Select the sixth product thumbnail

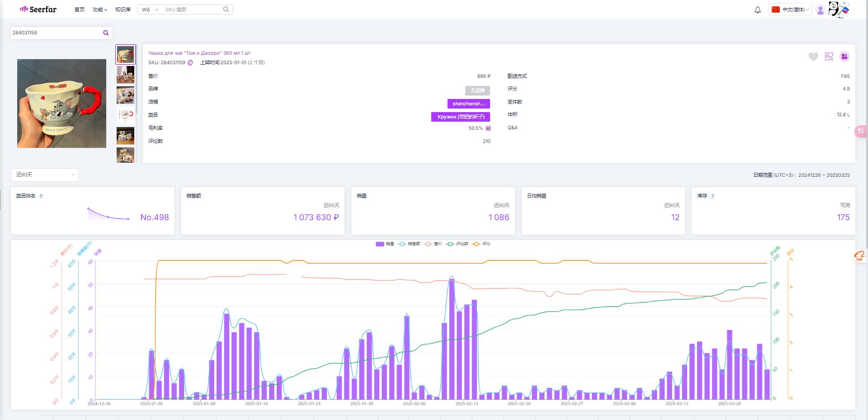(x=125, y=155)
